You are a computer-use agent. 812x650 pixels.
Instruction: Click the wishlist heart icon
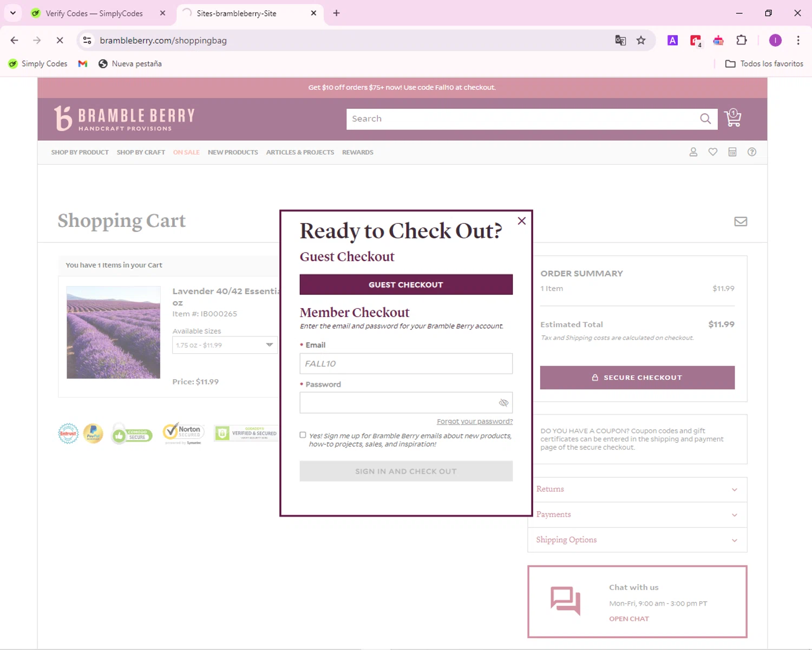[x=713, y=152]
